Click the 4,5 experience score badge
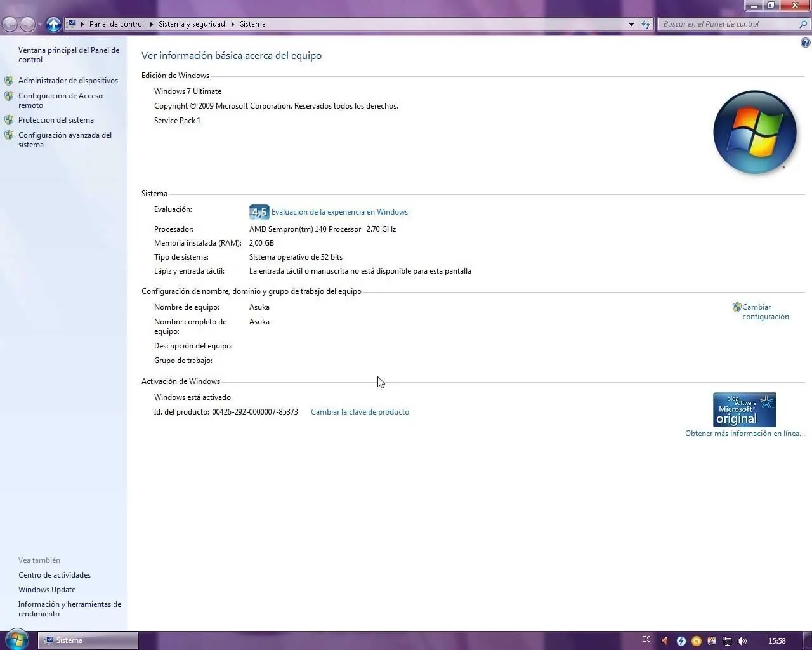The width and height of the screenshot is (812, 650). 259,212
